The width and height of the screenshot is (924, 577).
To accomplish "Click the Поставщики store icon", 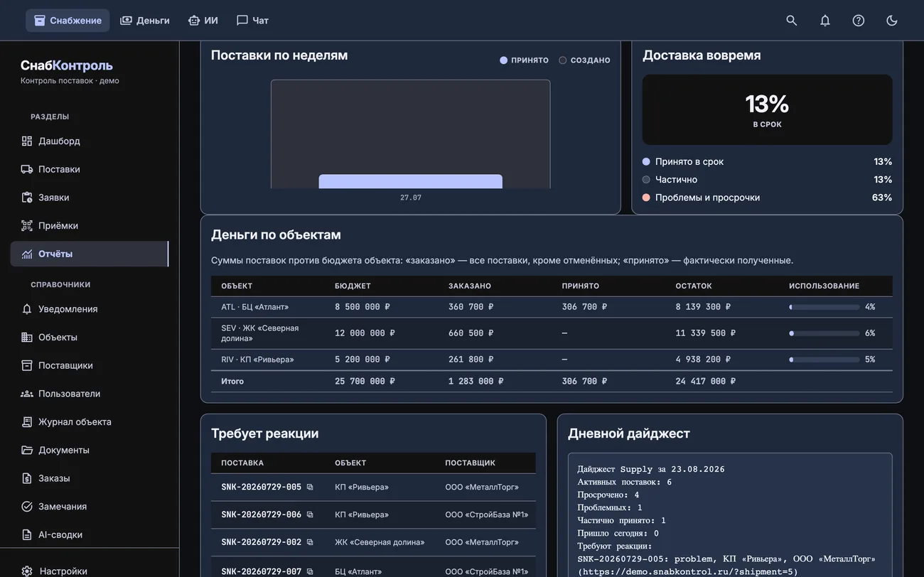I will tap(27, 365).
